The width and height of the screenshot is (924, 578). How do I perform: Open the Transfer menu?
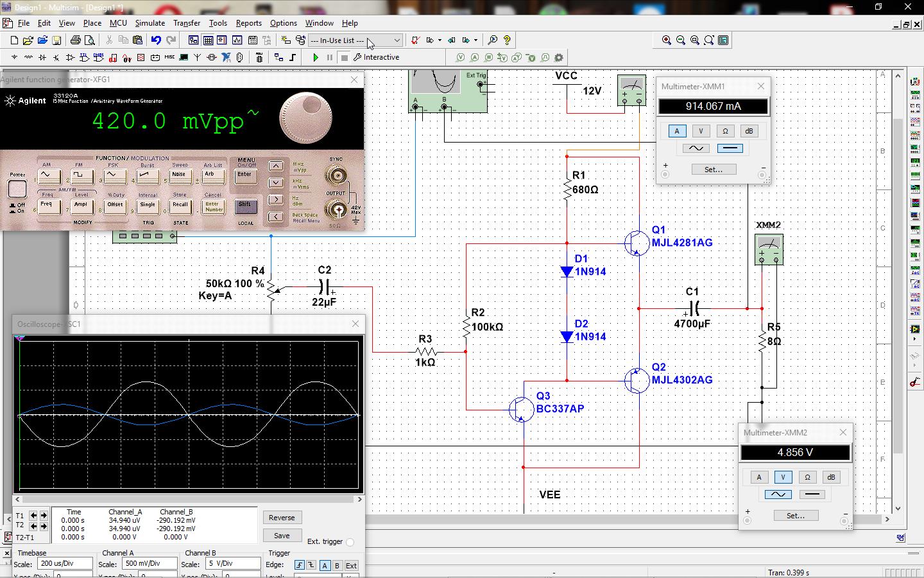187,23
